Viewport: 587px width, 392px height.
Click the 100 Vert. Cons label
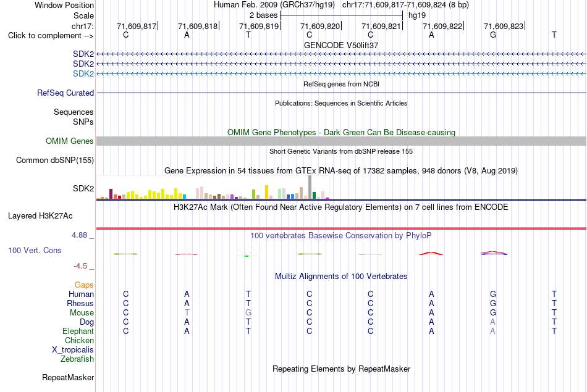coord(35,250)
